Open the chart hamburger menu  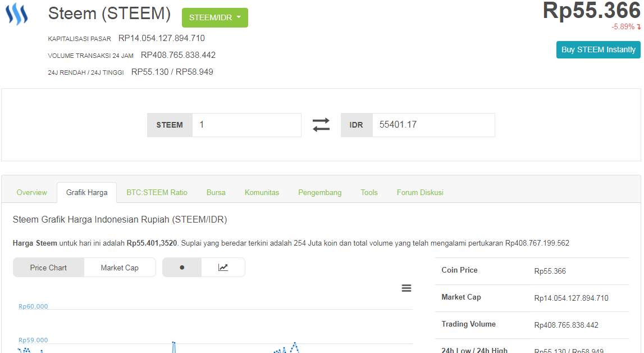(x=406, y=288)
